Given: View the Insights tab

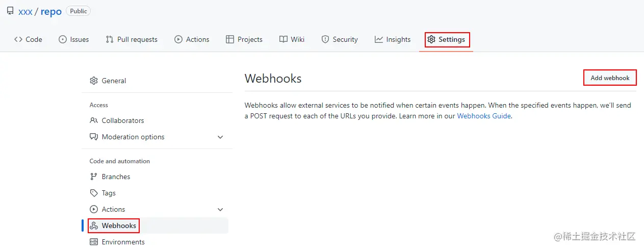Looking at the screenshot, I should [x=393, y=39].
